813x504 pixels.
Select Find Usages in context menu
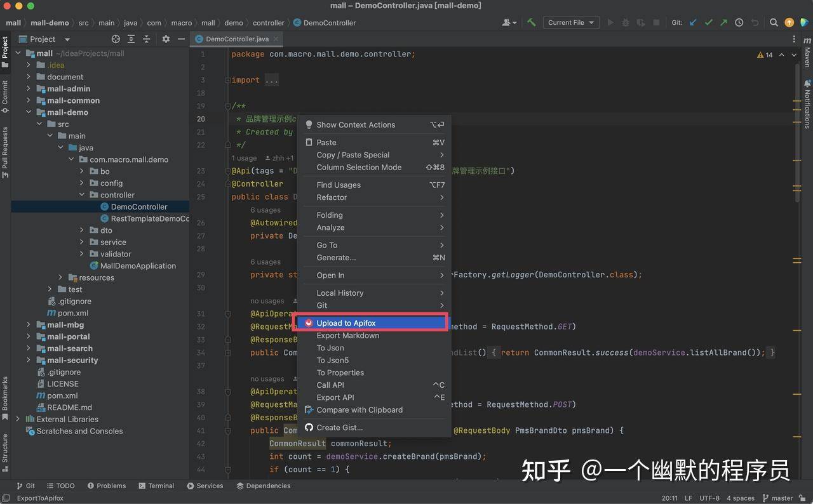[x=375, y=185]
